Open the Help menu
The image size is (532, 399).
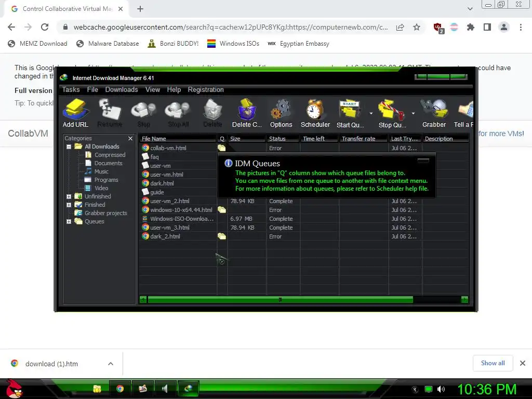tap(174, 89)
